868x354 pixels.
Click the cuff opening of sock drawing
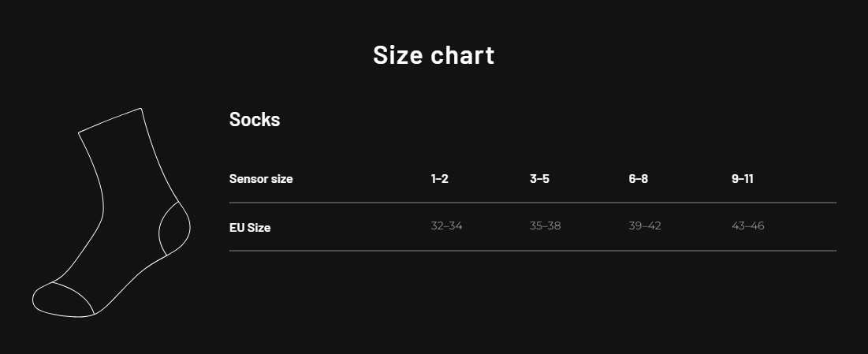tap(110, 120)
